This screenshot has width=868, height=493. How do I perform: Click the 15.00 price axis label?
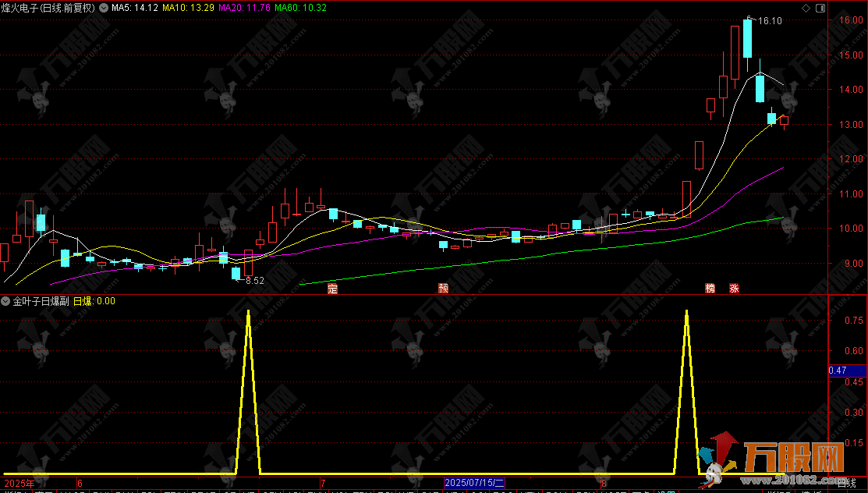(x=851, y=55)
